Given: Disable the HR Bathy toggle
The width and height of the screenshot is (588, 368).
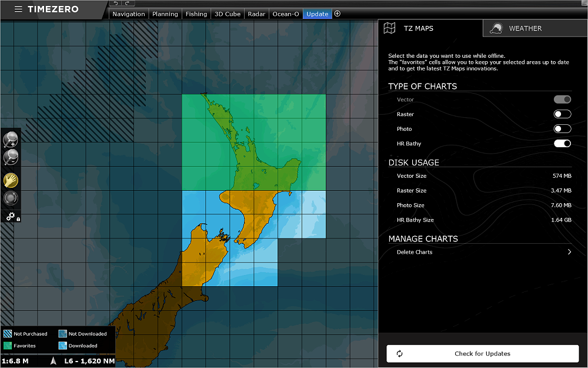Looking at the screenshot, I should pos(562,144).
